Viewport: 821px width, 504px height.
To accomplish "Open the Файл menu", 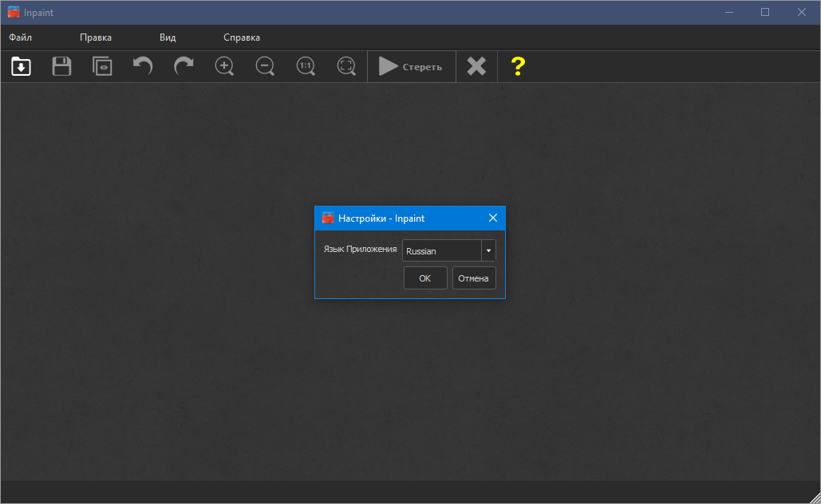I will click(x=21, y=37).
